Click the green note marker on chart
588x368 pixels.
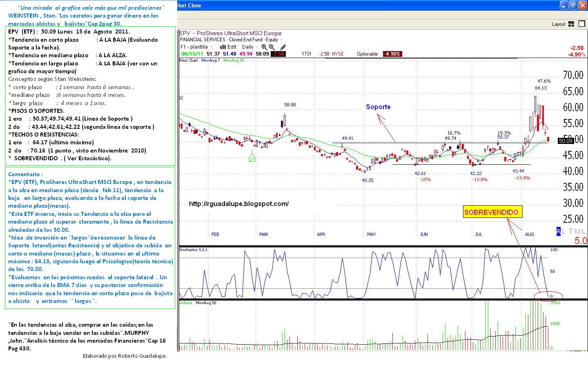pos(252,156)
